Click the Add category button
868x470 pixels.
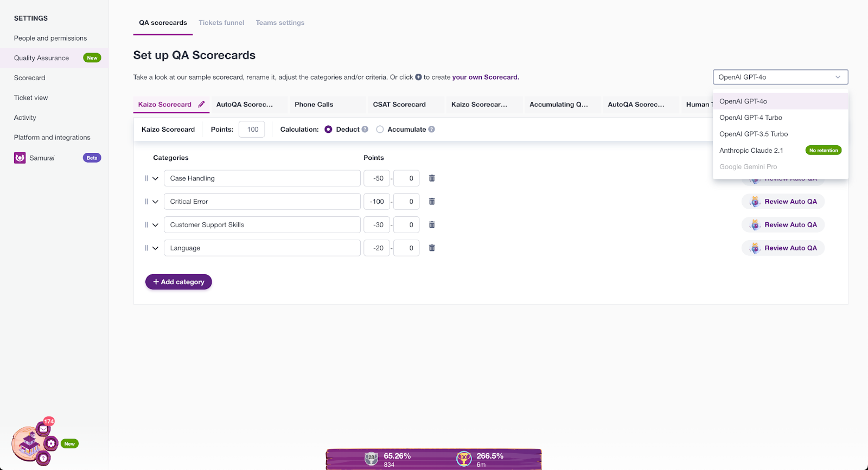[178, 282]
